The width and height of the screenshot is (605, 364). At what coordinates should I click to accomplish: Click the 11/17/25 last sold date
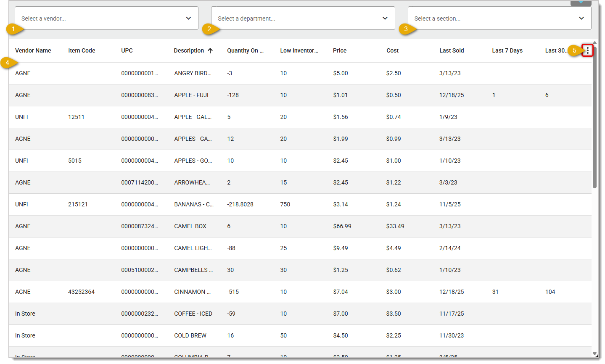click(x=452, y=314)
